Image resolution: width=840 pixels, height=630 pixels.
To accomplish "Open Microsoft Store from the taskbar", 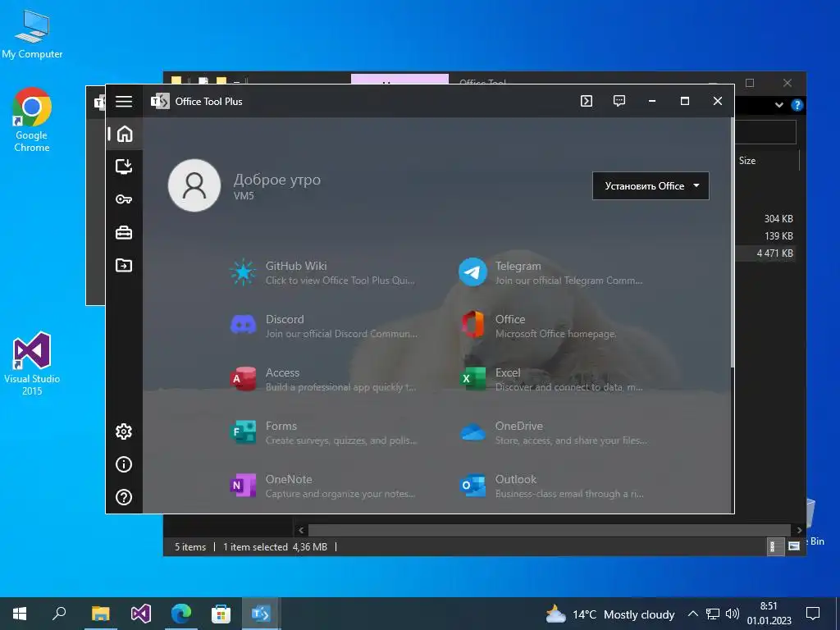I will click(221, 614).
